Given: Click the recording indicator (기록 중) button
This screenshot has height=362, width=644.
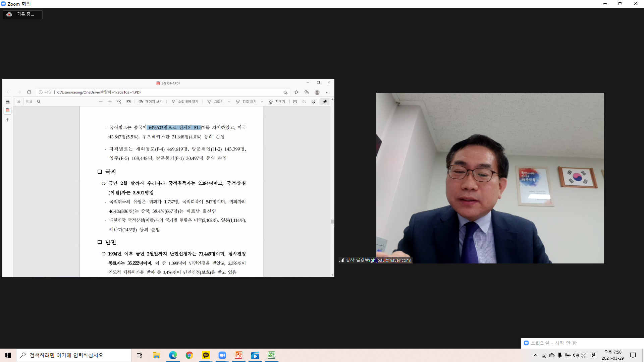Looking at the screenshot, I should [x=22, y=14].
